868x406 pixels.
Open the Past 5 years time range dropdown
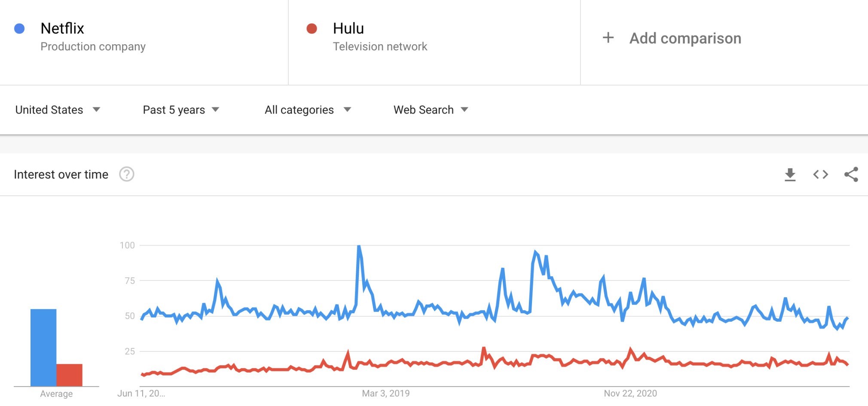(x=181, y=110)
